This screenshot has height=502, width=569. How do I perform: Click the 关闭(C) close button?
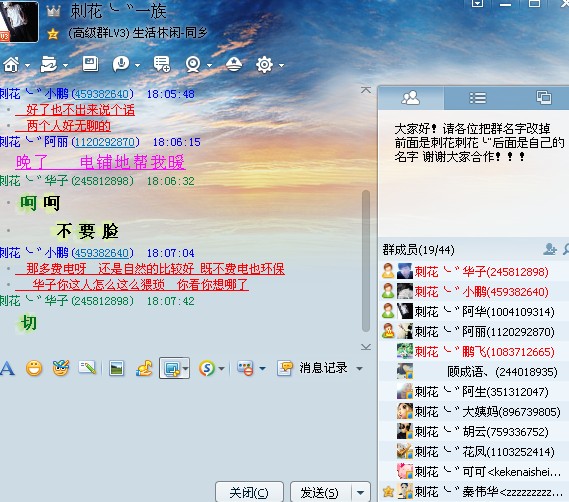249,493
